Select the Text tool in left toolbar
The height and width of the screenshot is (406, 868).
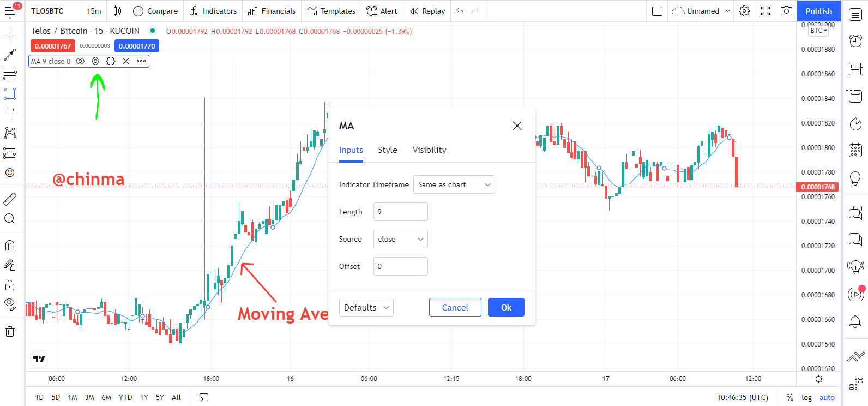pos(10,114)
